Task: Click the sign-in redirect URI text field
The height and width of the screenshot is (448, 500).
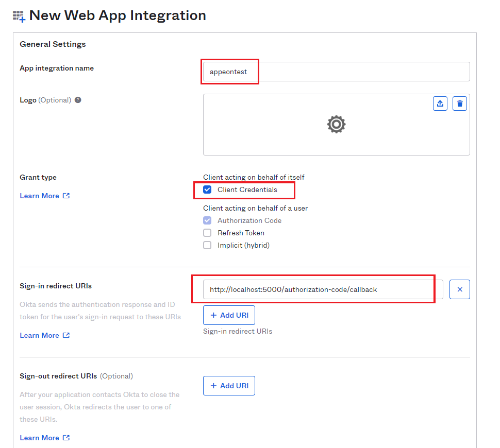Action: (322, 289)
